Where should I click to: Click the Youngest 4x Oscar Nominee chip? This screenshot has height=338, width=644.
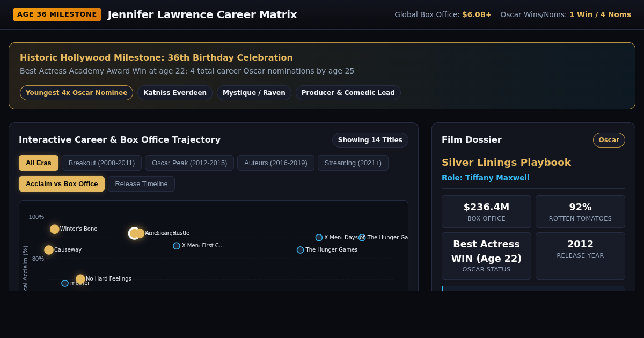(x=76, y=93)
